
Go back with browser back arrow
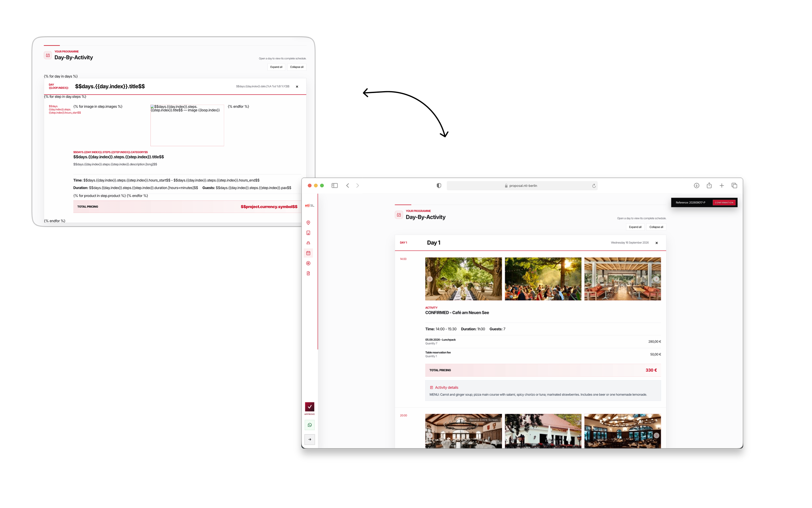tap(348, 185)
